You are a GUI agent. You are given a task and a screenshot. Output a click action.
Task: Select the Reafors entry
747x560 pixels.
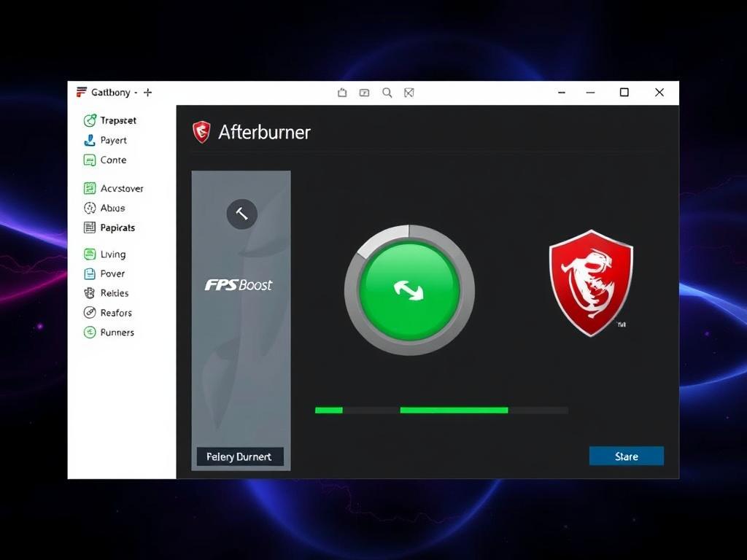[116, 313]
